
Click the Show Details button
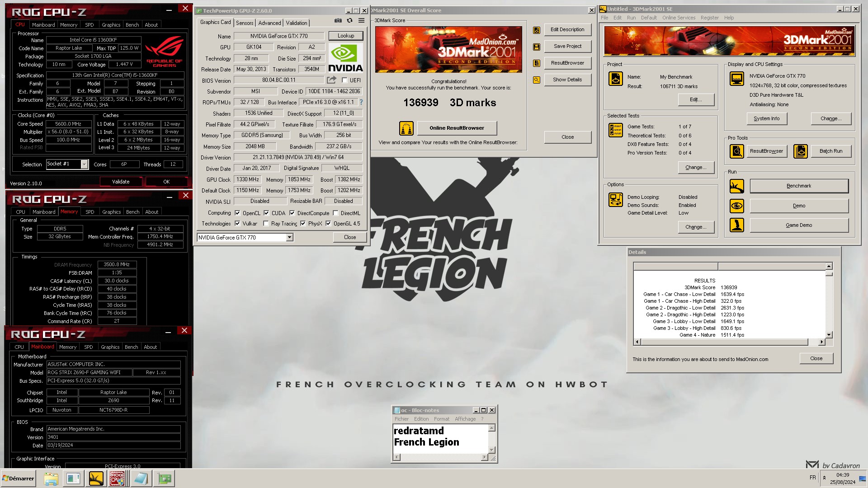[x=567, y=80]
